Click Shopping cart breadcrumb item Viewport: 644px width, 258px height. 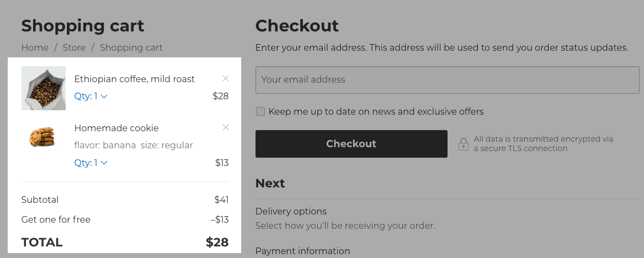(131, 48)
